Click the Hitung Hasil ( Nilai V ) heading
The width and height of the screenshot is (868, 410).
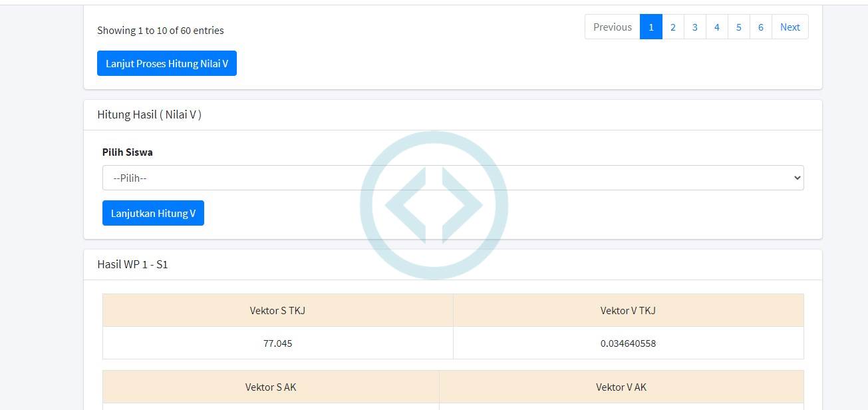click(x=149, y=114)
